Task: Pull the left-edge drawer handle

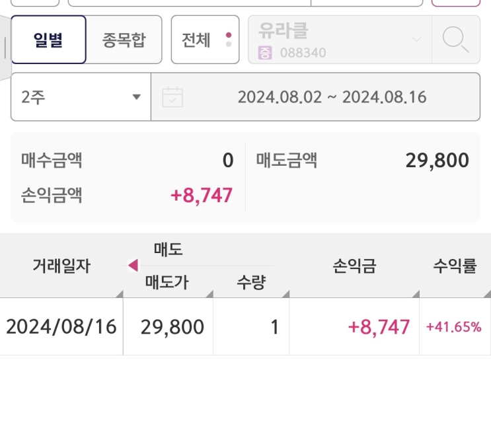Action: click(x=5, y=47)
